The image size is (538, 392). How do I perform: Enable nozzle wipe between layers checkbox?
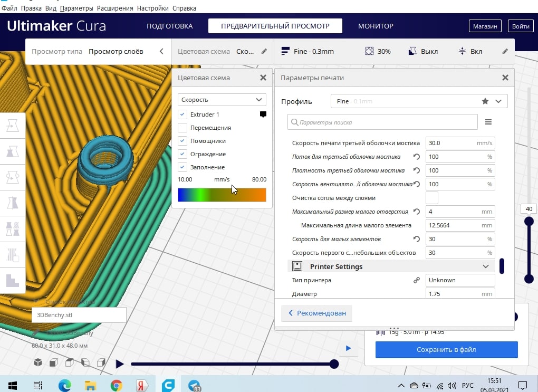tap(432, 198)
